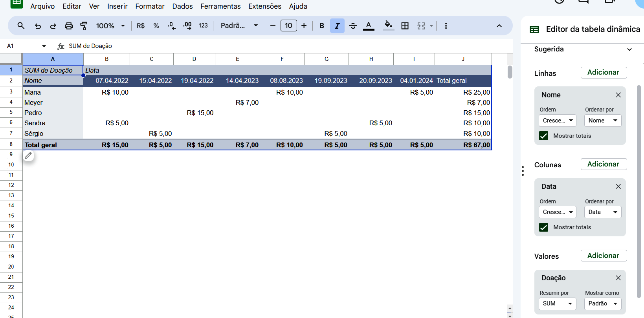The width and height of the screenshot is (644, 318).
Task: Expand the Sugerida section
Action: (629, 49)
